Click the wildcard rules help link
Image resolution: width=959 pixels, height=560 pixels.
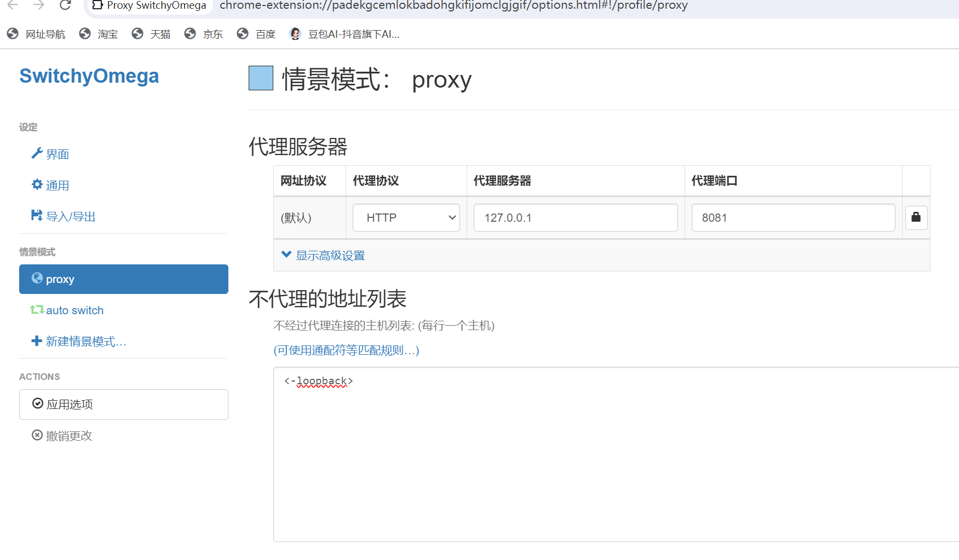(x=346, y=350)
